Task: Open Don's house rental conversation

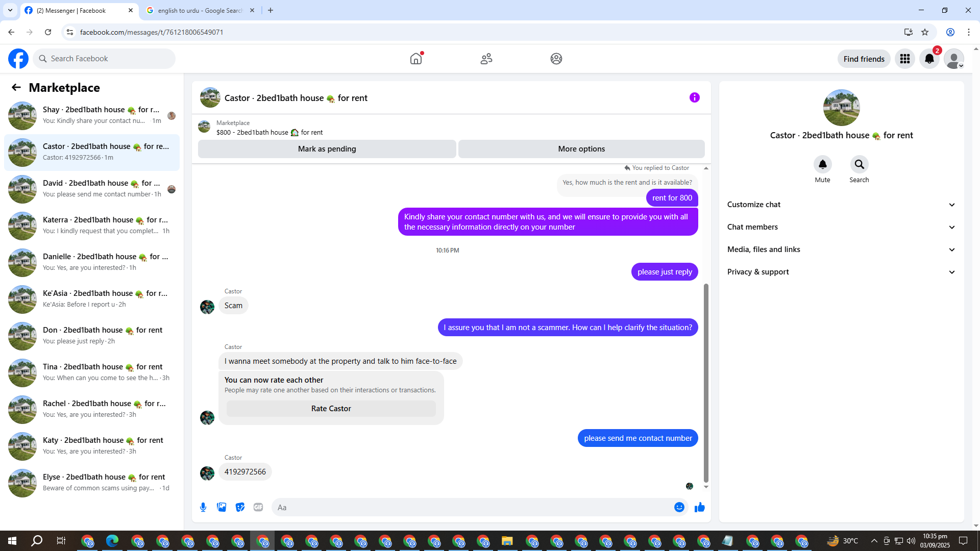Action: pyautogui.click(x=92, y=336)
